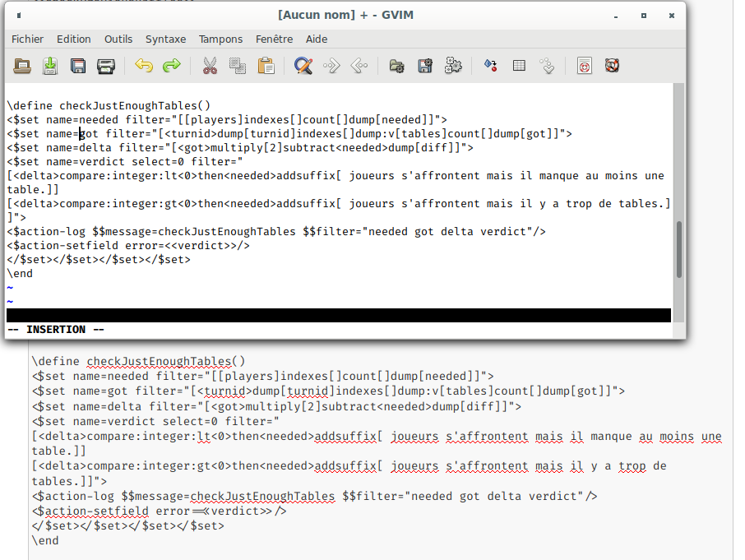Click the Save session icon

point(425,66)
